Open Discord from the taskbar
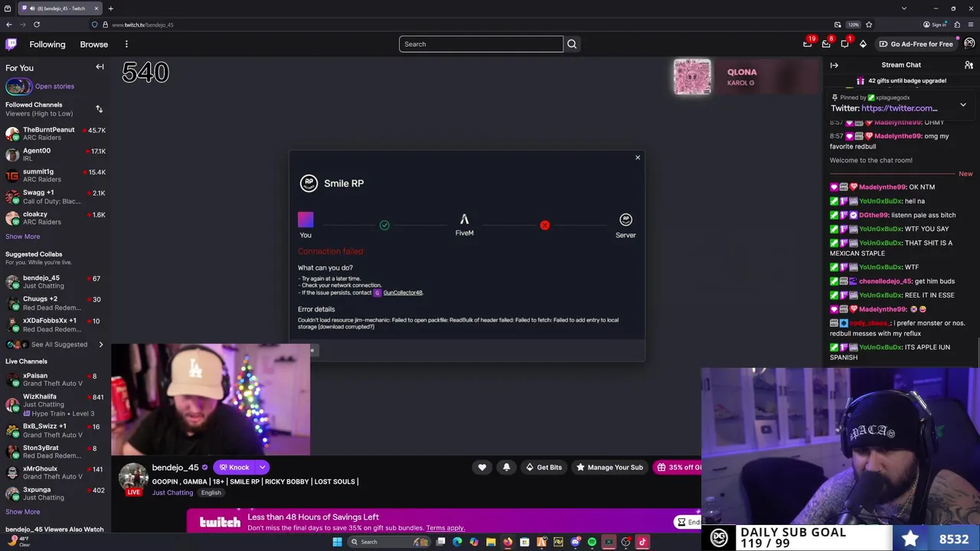Viewport: 980px width, 551px height. tap(575, 542)
